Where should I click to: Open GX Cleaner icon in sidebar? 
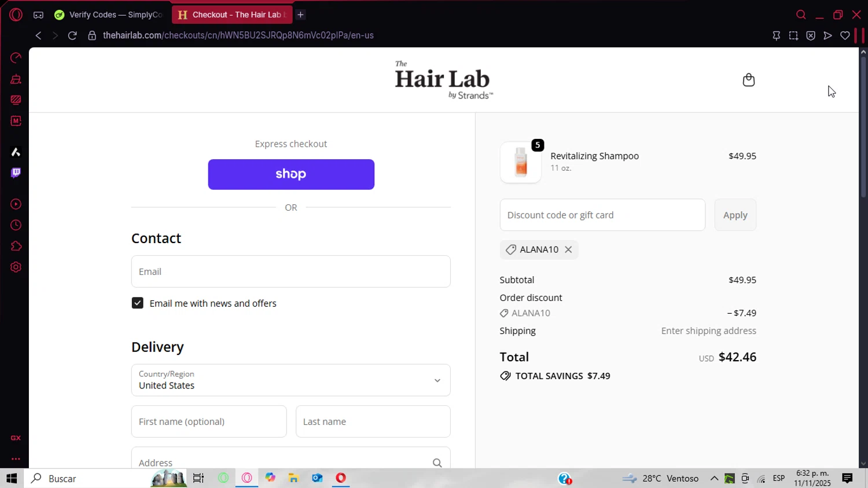[16, 79]
